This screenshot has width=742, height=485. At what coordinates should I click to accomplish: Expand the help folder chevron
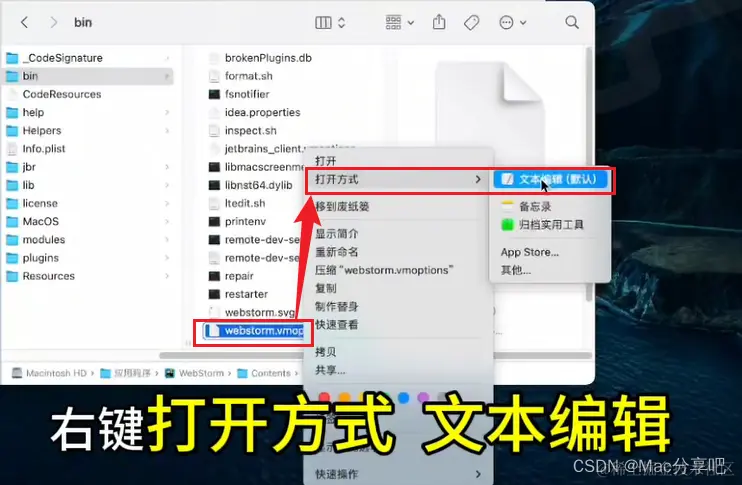click(x=167, y=112)
